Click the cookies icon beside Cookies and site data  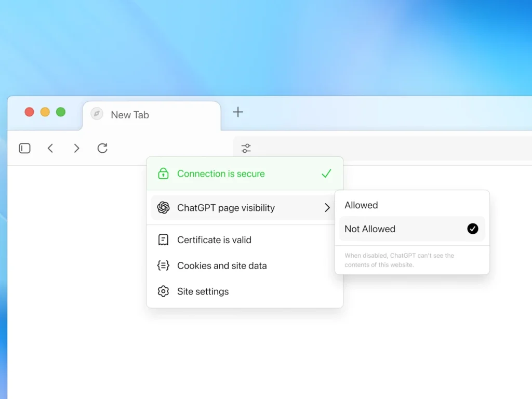tap(163, 265)
